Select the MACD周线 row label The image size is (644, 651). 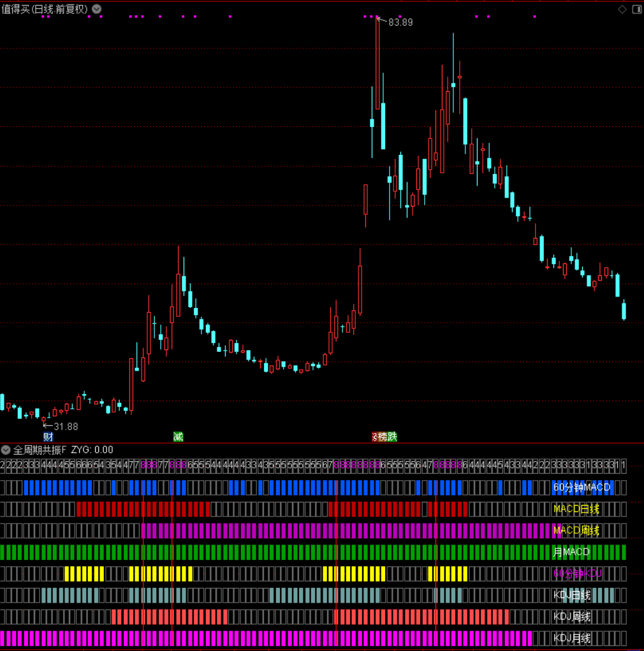576,530
